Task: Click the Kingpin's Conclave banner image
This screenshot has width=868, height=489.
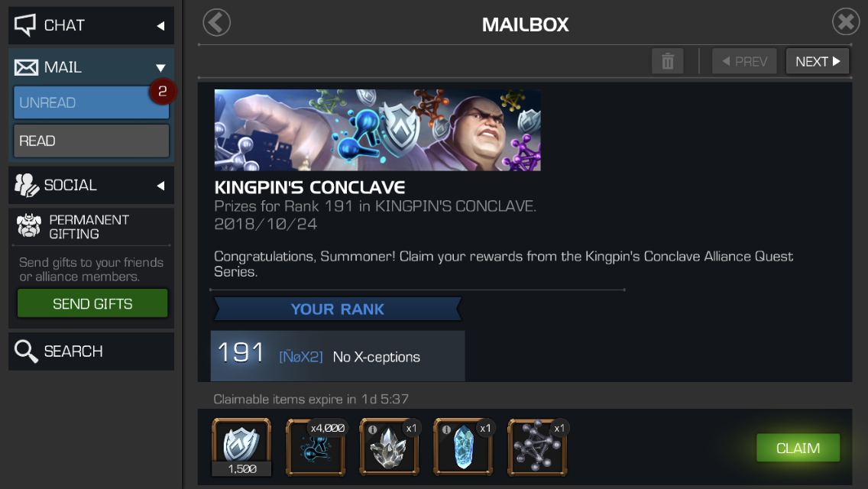Action: [x=377, y=130]
